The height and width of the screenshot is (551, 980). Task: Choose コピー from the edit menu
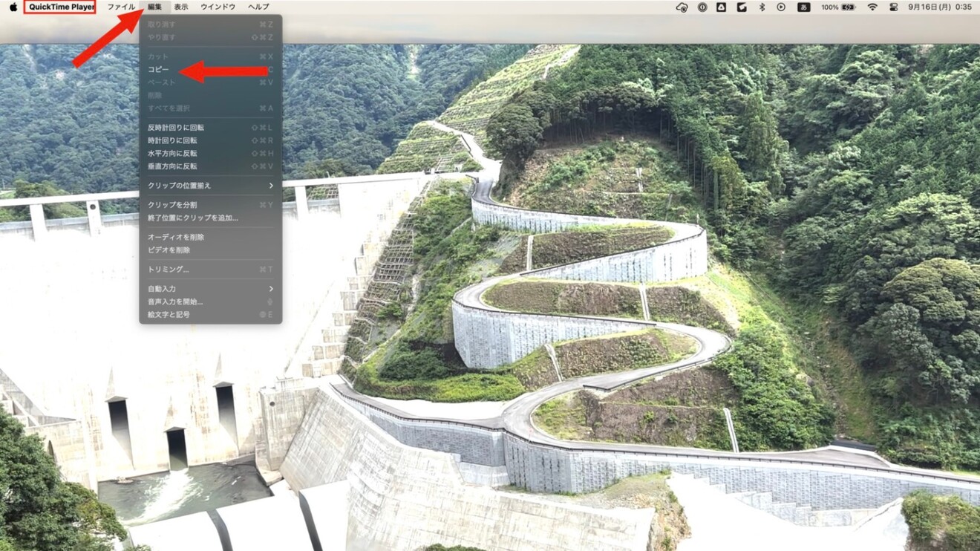(211, 70)
